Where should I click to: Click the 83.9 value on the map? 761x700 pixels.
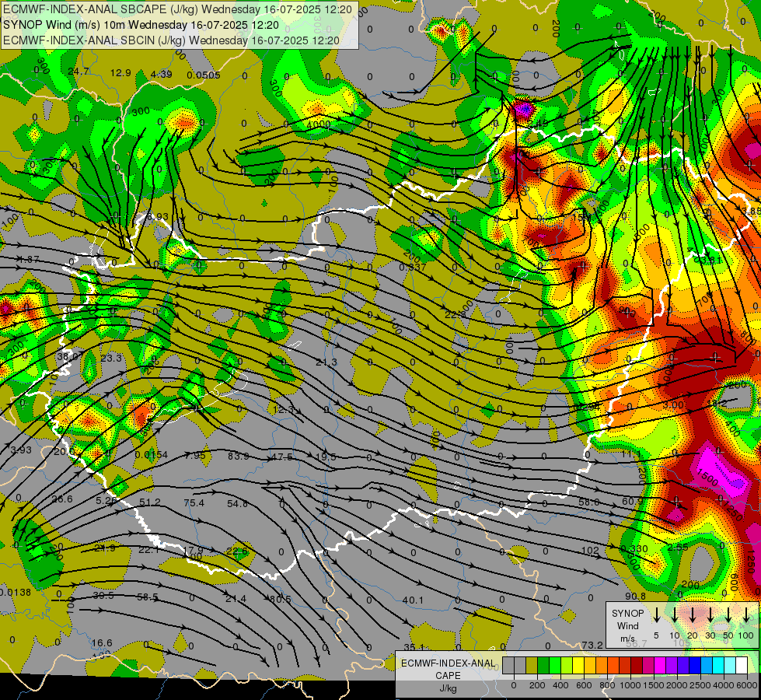[x=238, y=456]
